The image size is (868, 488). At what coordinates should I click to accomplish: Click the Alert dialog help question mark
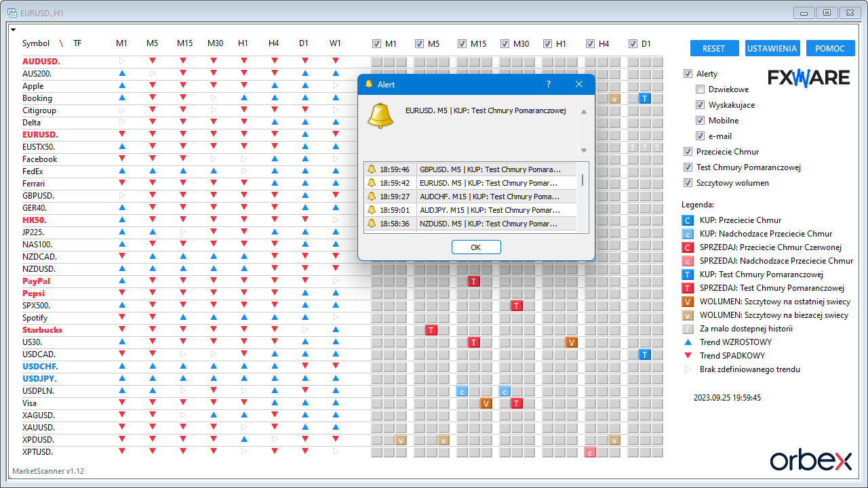(x=549, y=85)
